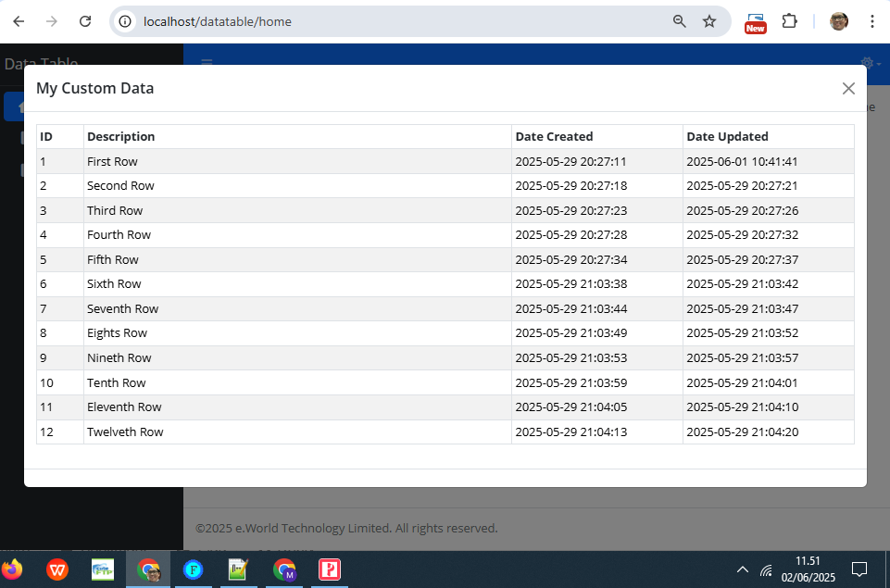This screenshot has height=588, width=890.
Task: Open WPS Office from taskbar
Action: point(57,569)
